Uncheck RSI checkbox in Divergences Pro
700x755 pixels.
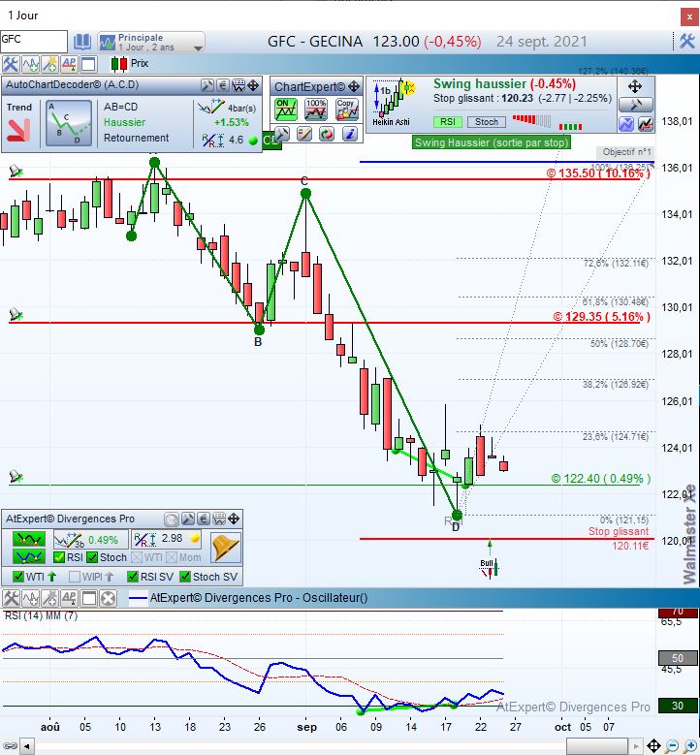[x=59, y=557]
